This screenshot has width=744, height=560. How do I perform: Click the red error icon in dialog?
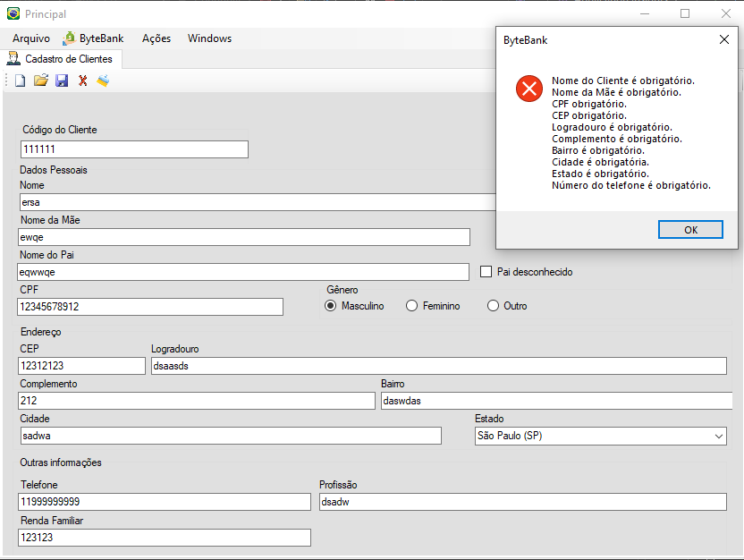coord(529,89)
